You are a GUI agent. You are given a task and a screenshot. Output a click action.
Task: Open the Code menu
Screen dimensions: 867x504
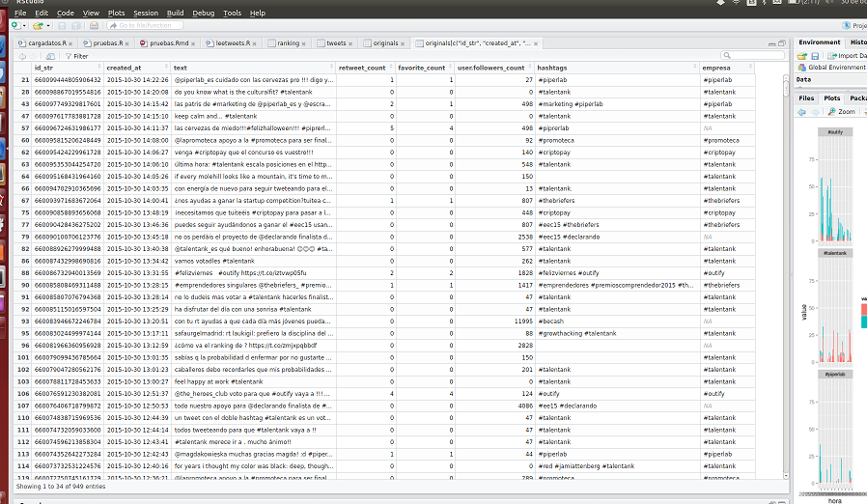coord(66,13)
